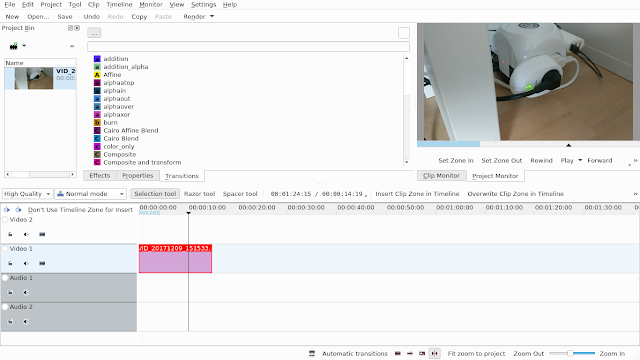This screenshot has width=640, height=360.
Task: Click the Save toolbar button
Action: point(65,17)
